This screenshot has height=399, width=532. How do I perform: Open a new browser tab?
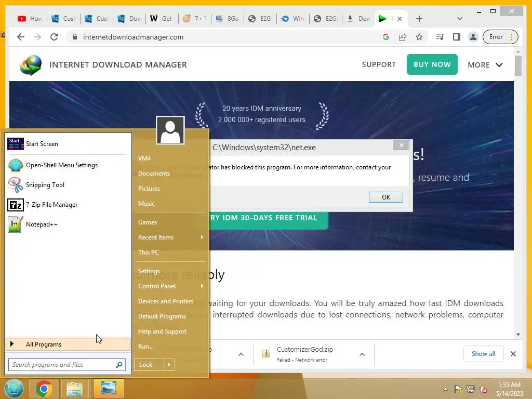coord(419,19)
